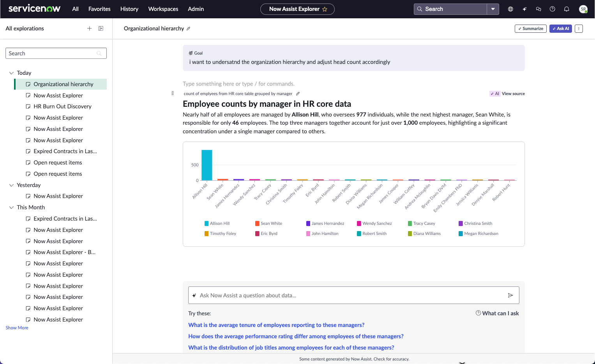
Task: Open the SR user avatar menu
Action: 583,9
